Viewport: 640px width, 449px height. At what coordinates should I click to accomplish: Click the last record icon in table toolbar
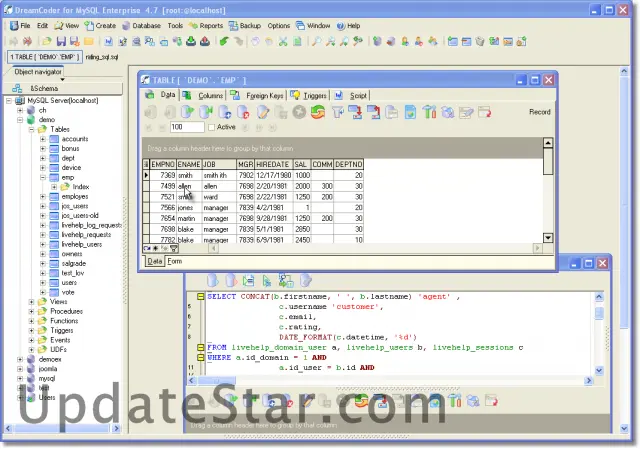pyautogui.click(x=206, y=112)
